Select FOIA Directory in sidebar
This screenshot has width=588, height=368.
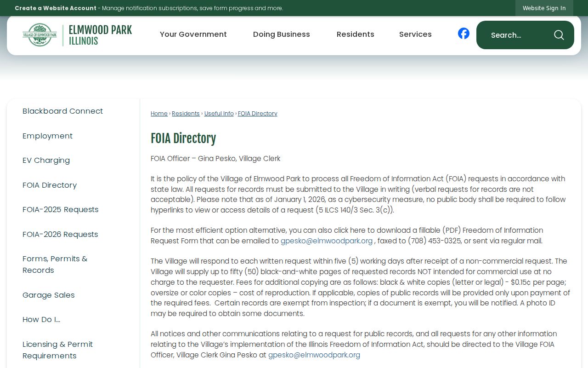pyautogui.click(x=50, y=185)
